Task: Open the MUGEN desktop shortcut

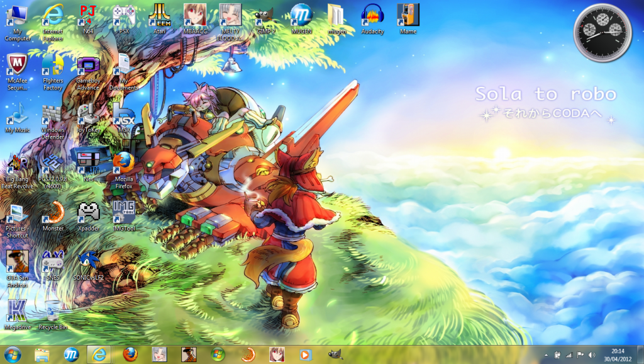Action: click(x=301, y=19)
